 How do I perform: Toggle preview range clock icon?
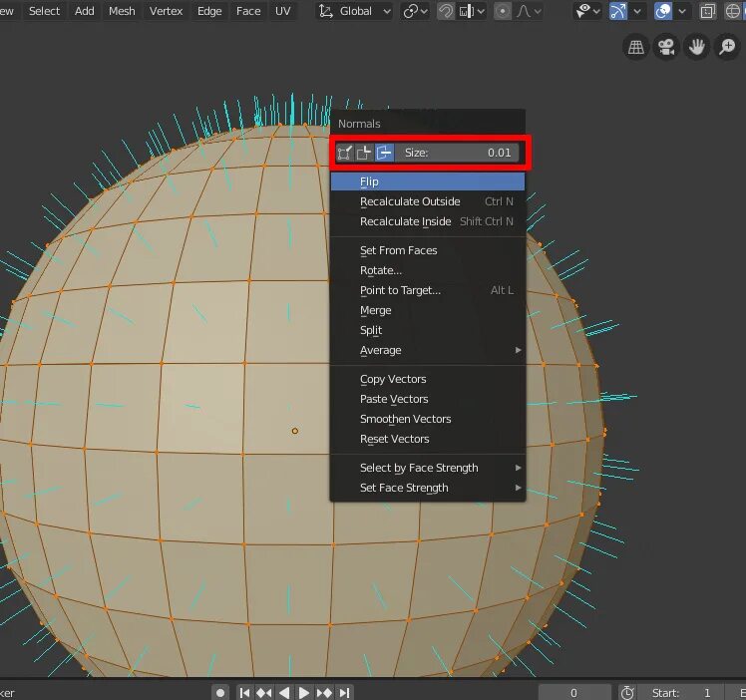click(627, 693)
